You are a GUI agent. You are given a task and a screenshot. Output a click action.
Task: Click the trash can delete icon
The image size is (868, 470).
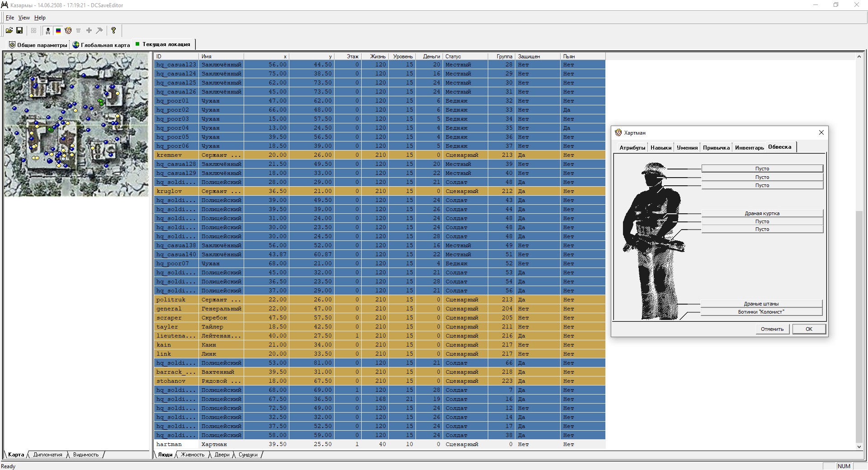(79, 30)
